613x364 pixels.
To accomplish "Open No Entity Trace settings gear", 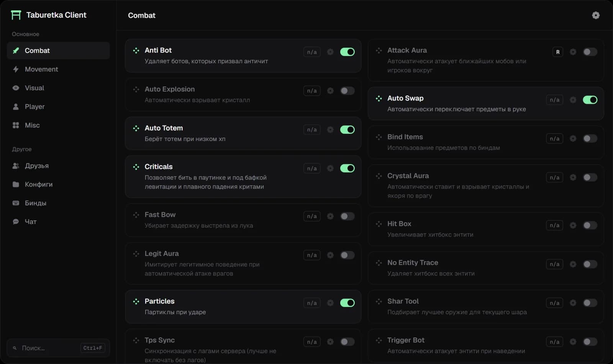I will click(573, 264).
